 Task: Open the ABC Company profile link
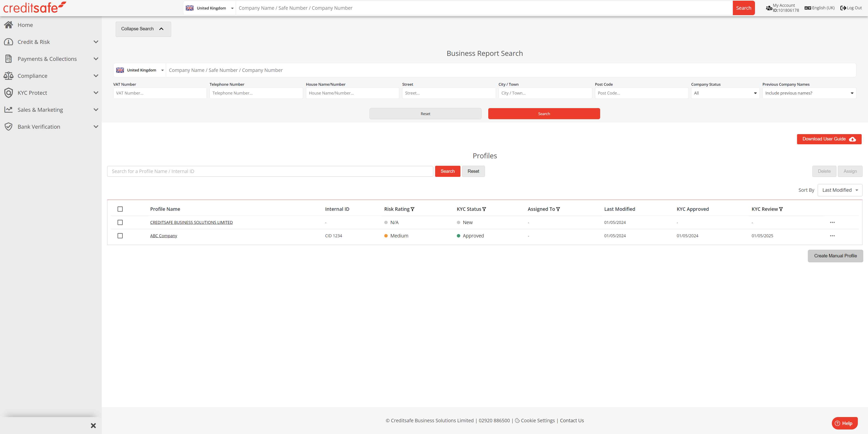pos(163,236)
